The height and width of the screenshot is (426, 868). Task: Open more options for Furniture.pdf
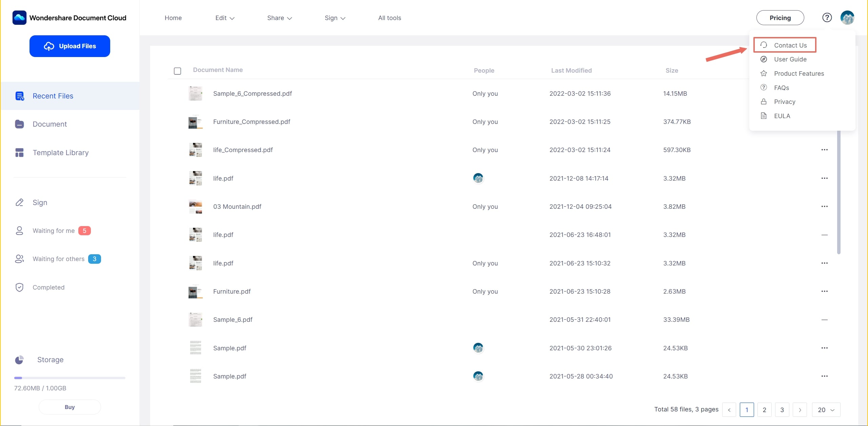(x=825, y=291)
